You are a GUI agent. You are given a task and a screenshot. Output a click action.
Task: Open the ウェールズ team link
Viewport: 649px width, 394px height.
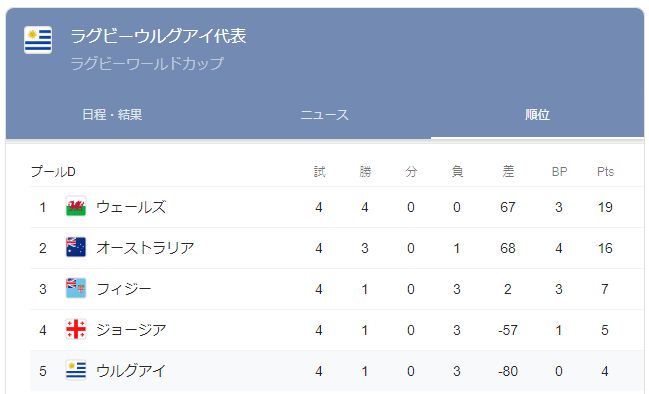point(131,207)
